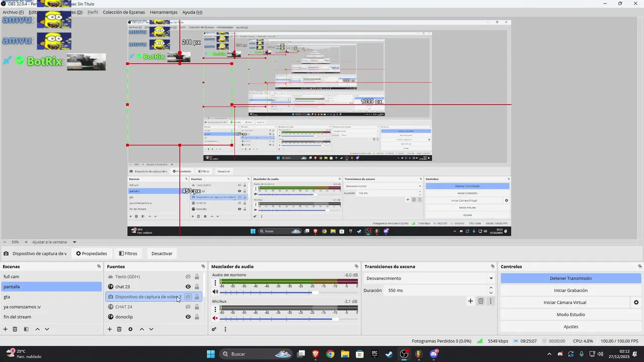
Task: Add a new source with plus icon
Action: [x=110, y=329]
